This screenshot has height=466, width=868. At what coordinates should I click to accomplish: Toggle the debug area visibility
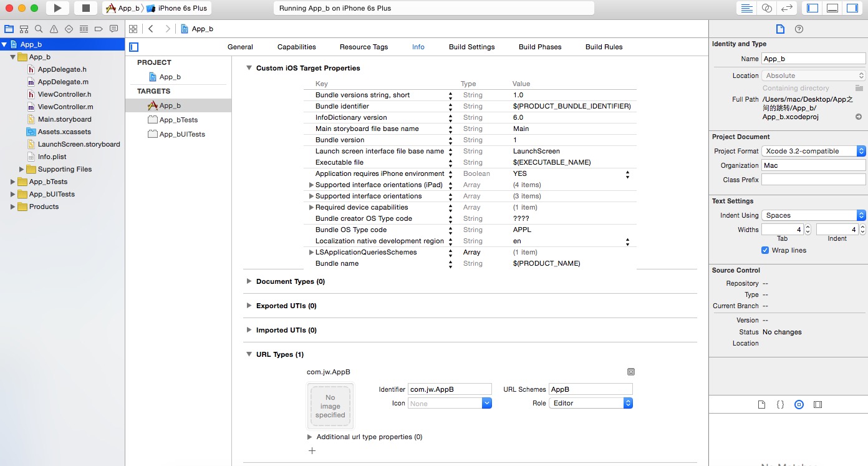click(x=832, y=8)
